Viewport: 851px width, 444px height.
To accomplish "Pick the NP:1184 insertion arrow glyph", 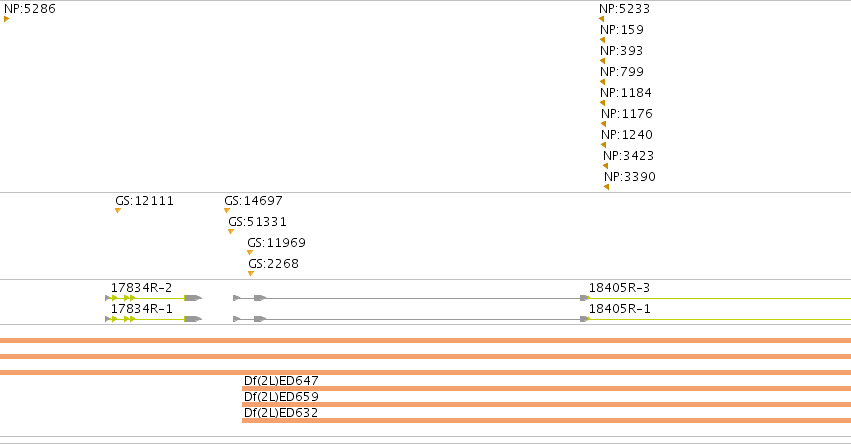I will point(602,103).
